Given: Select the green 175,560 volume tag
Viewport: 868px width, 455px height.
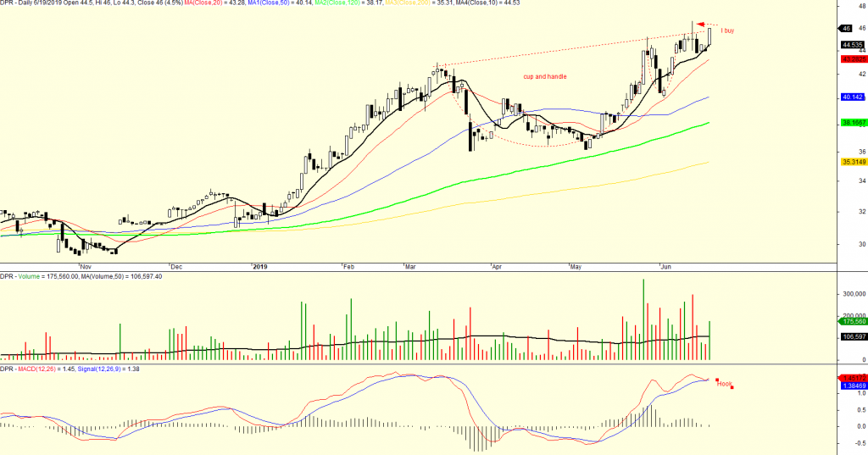Looking at the screenshot, I should [x=852, y=322].
